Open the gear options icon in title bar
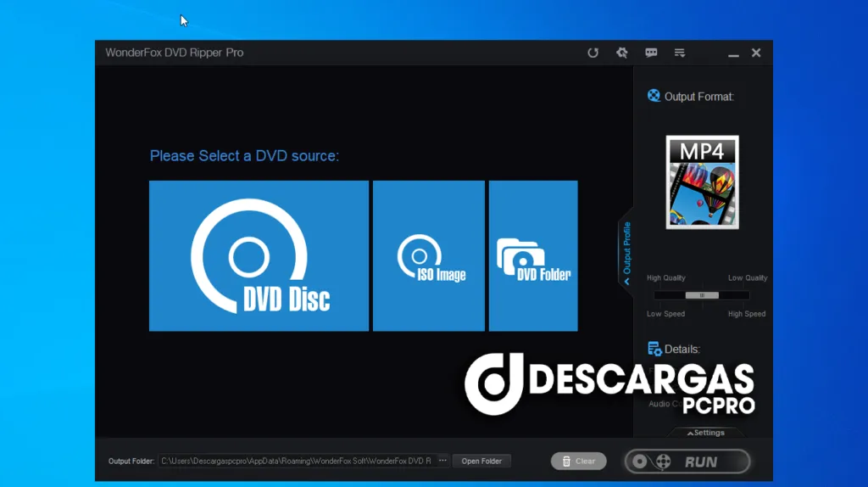This screenshot has height=487, width=868. click(622, 53)
